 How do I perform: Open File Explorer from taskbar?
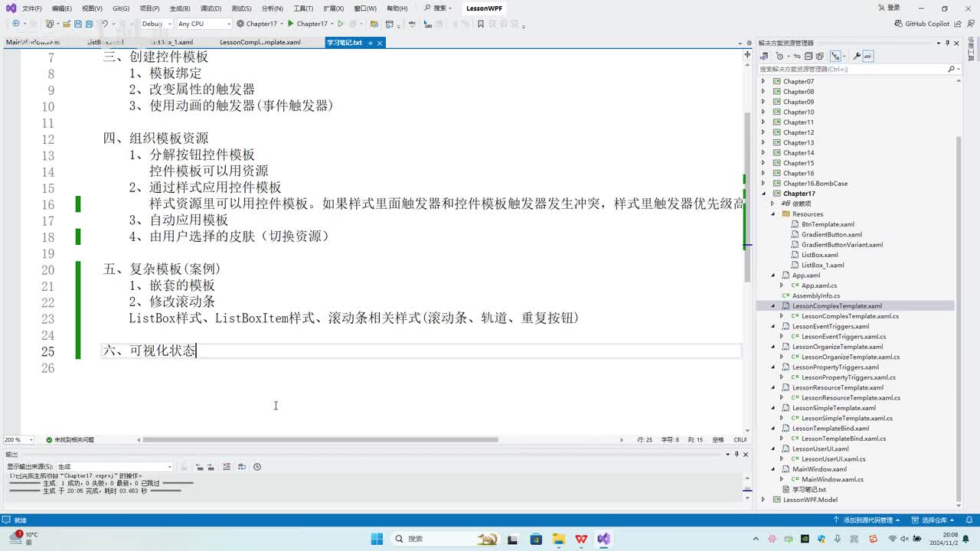tap(558, 539)
